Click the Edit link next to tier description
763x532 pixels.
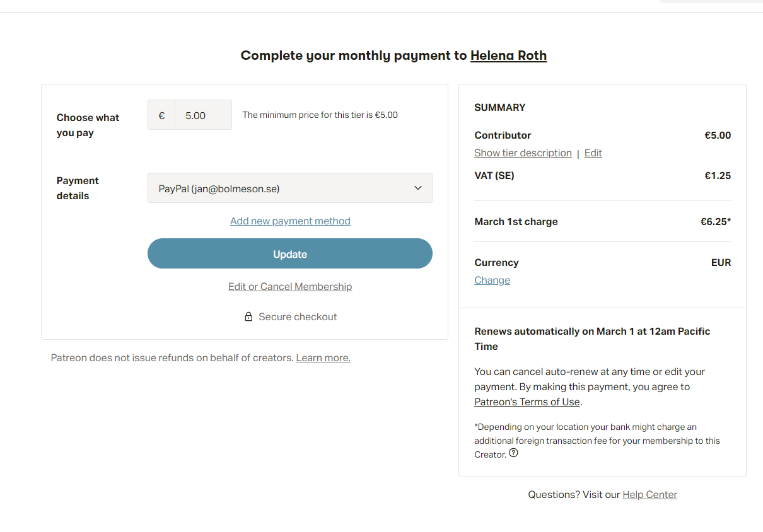[x=593, y=153]
